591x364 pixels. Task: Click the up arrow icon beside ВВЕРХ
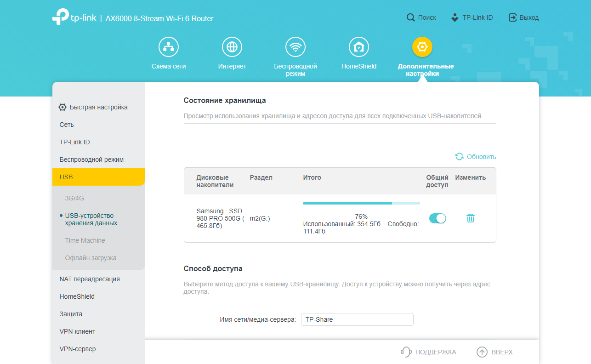tap(482, 352)
